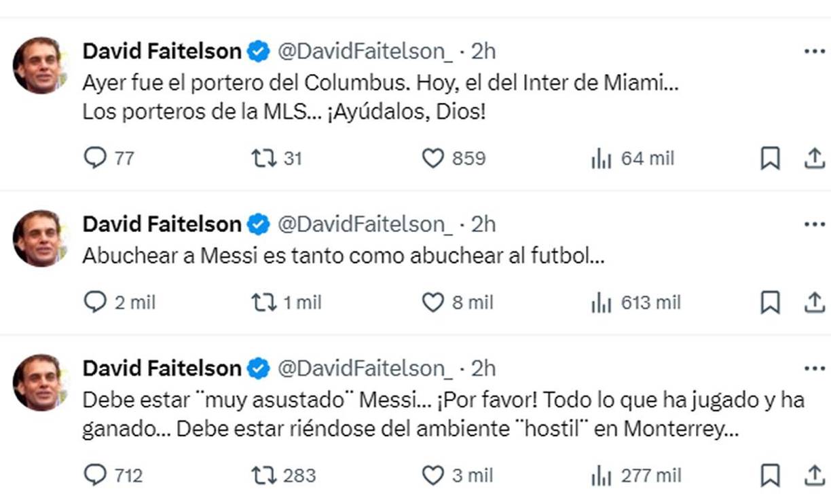
Task: Click David Faitelson's profile picture on the second tweet
Action: 40,237
